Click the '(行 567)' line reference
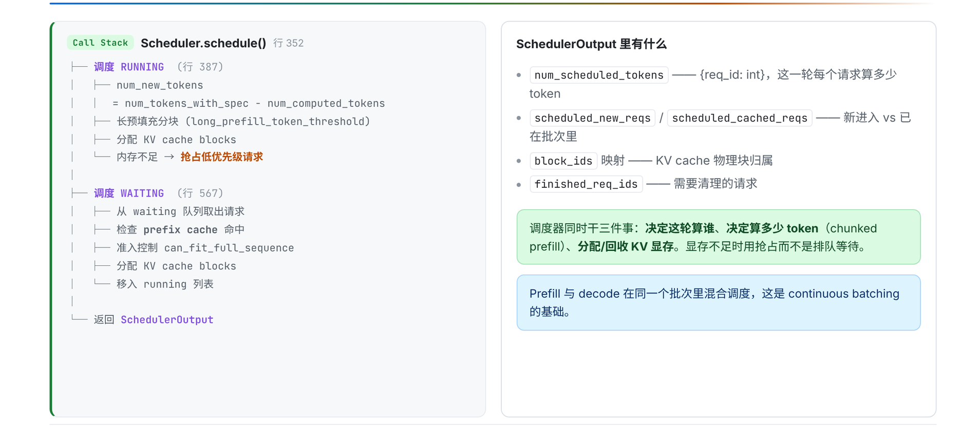Viewport: 980px width, 427px height. (200, 193)
